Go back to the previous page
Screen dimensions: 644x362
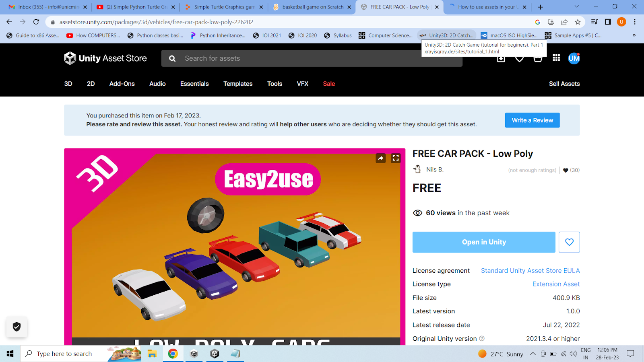(x=9, y=22)
